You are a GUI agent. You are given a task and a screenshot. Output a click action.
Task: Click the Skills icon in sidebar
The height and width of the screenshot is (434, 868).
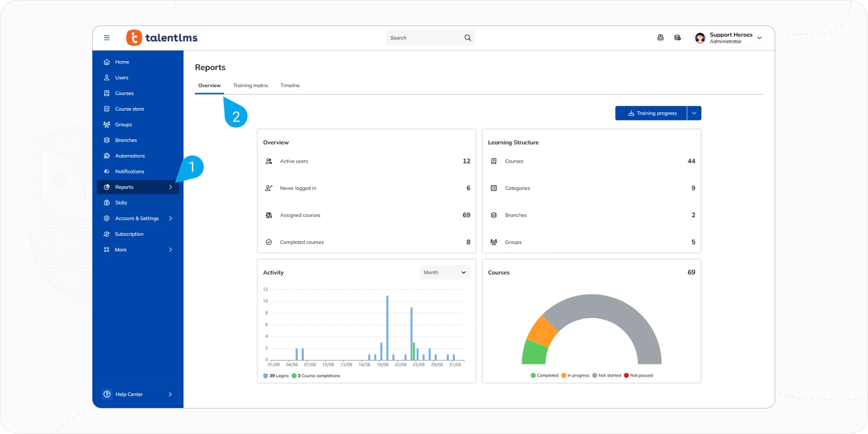coord(107,203)
